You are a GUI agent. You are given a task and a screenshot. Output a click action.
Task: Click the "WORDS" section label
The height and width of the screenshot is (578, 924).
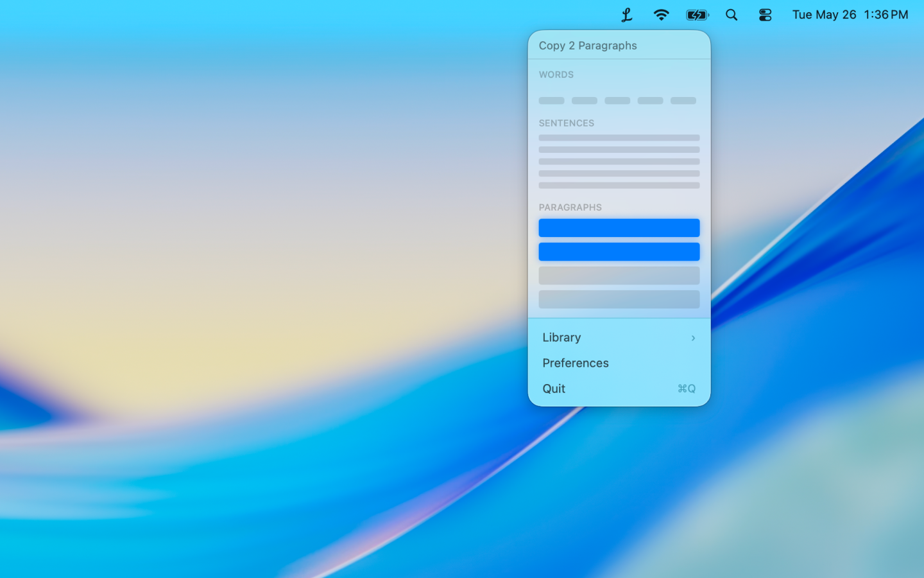[556, 74]
